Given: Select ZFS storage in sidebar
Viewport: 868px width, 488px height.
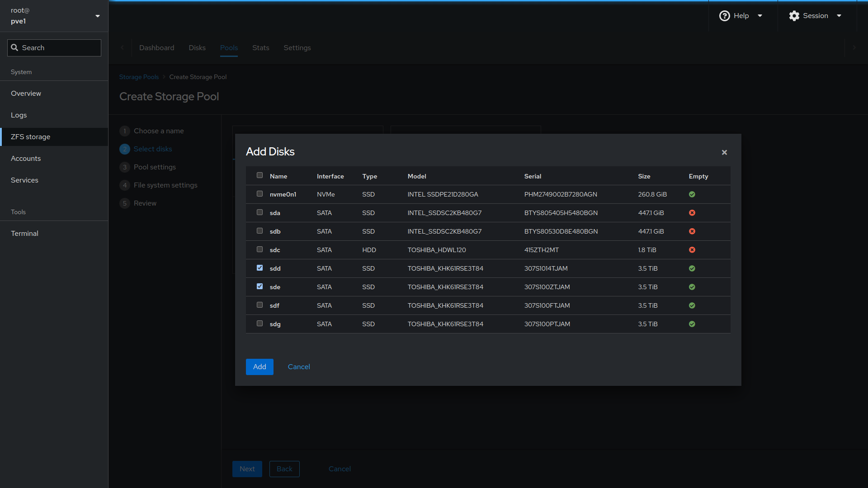Looking at the screenshot, I should point(54,137).
